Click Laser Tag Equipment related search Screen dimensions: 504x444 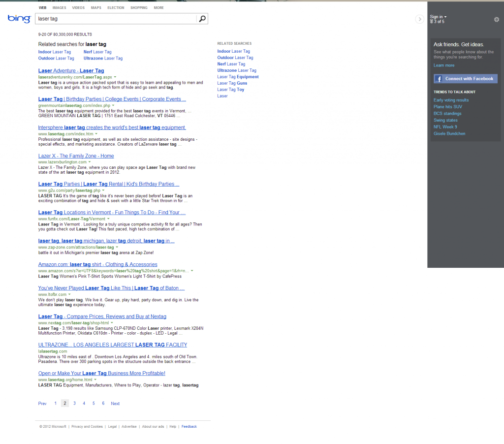click(x=238, y=77)
